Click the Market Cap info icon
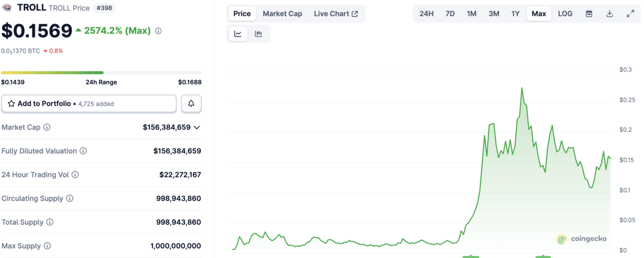Screen dimensions: 644x258 pyautogui.click(x=47, y=127)
